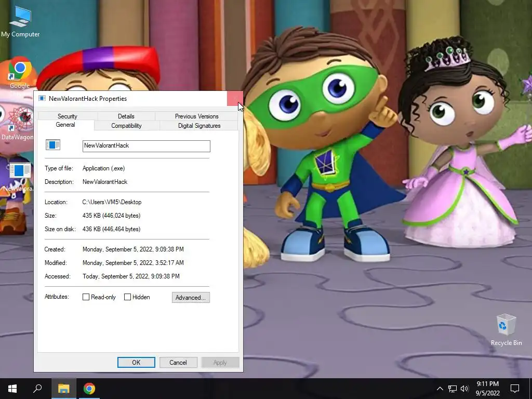Click the location text C:\Users\VM5\Desktop
Viewport: 532px width, 399px height.
coord(112,202)
